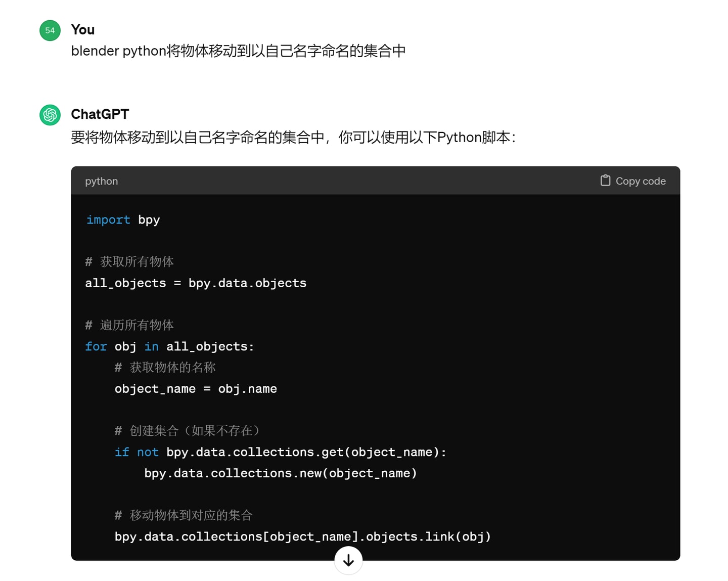This screenshot has height=581, width=728.
Task: Click the comment "# 获取物体的名称"
Action: 165,368
